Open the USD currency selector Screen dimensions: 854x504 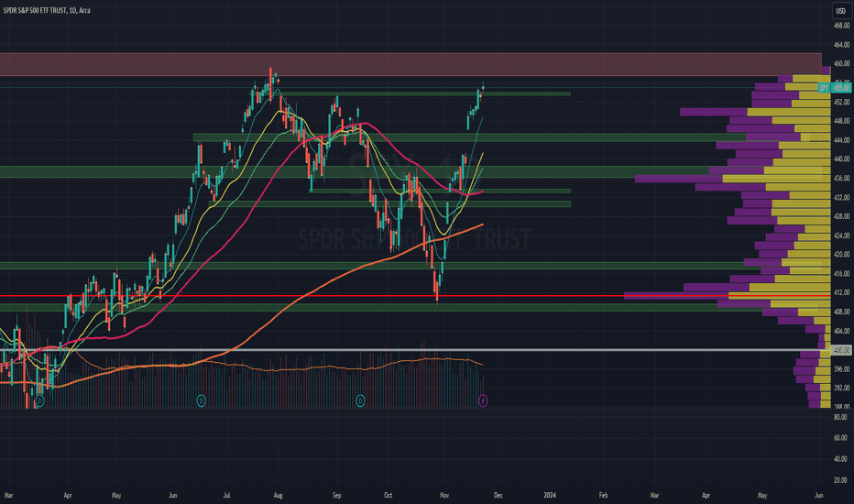pos(841,11)
